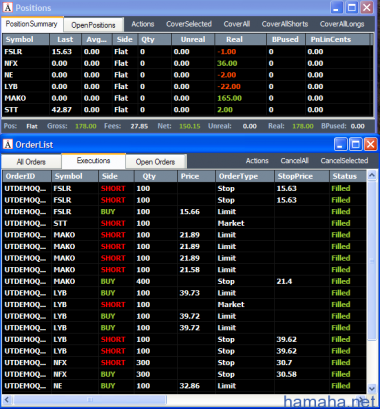Select the NE position row
The height and width of the screenshot is (409, 380).
point(188,75)
